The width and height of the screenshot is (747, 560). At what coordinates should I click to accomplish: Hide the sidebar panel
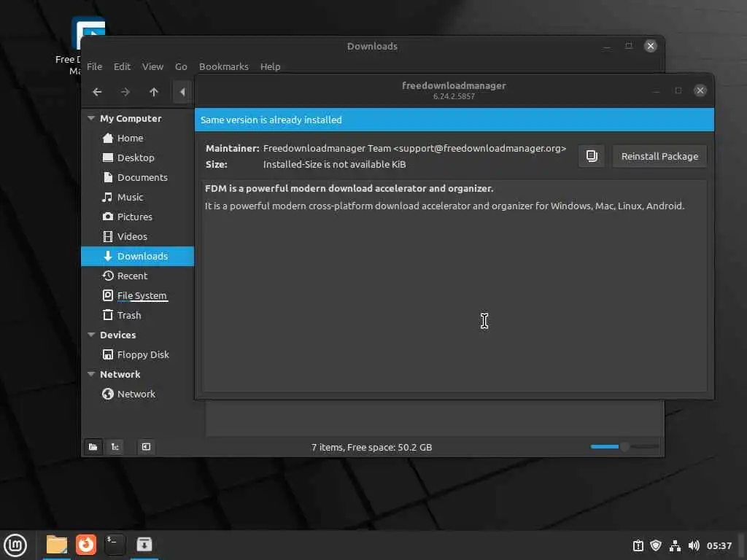pos(146,447)
